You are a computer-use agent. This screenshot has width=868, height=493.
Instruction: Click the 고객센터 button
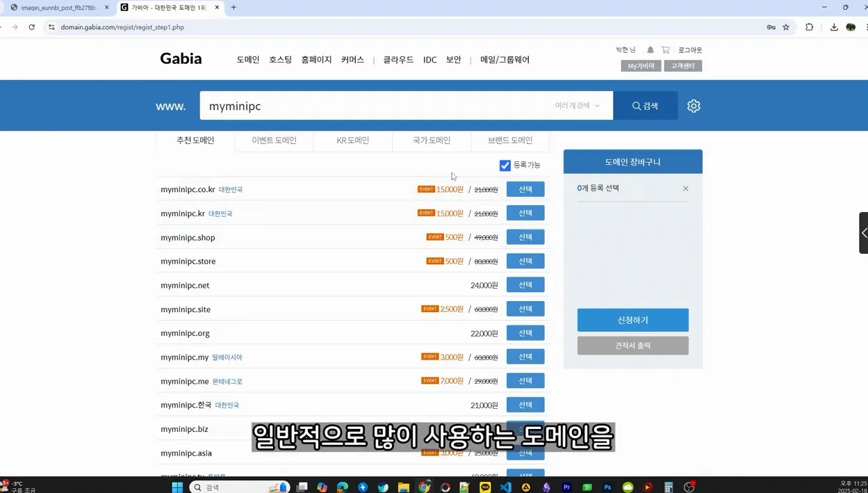pyautogui.click(x=683, y=66)
